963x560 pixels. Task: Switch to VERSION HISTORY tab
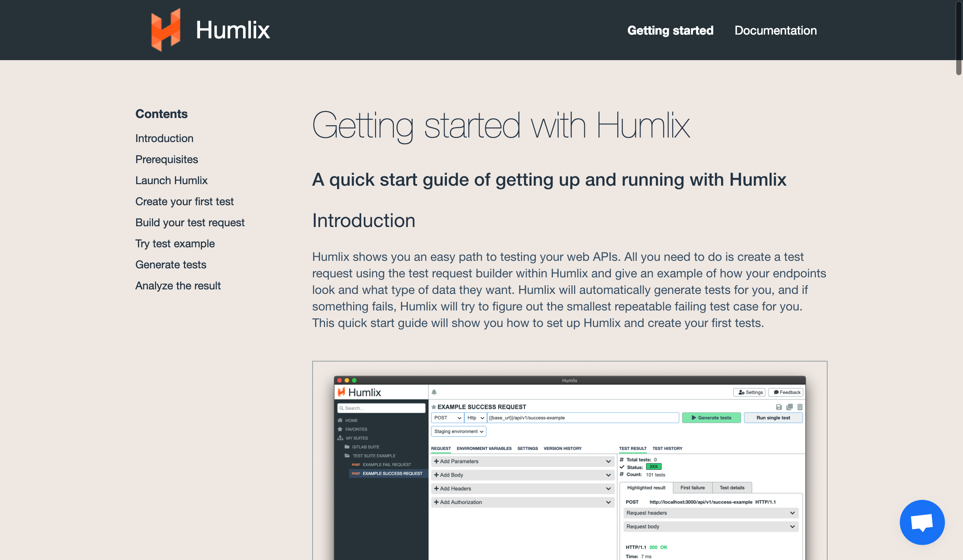[x=562, y=448]
